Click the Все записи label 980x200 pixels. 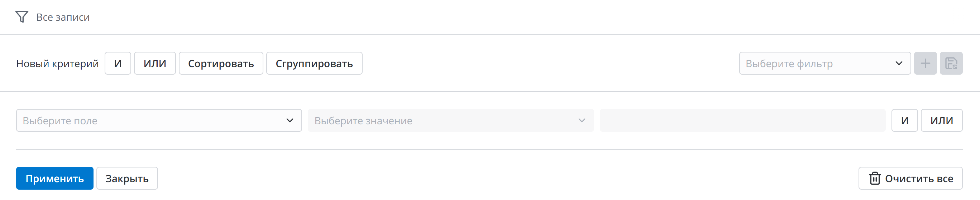[x=63, y=17]
